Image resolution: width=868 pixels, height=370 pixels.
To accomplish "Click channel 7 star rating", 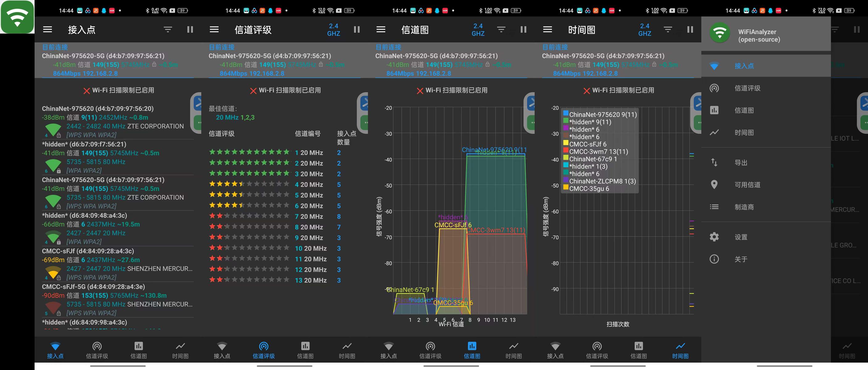I will pyautogui.click(x=249, y=216).
